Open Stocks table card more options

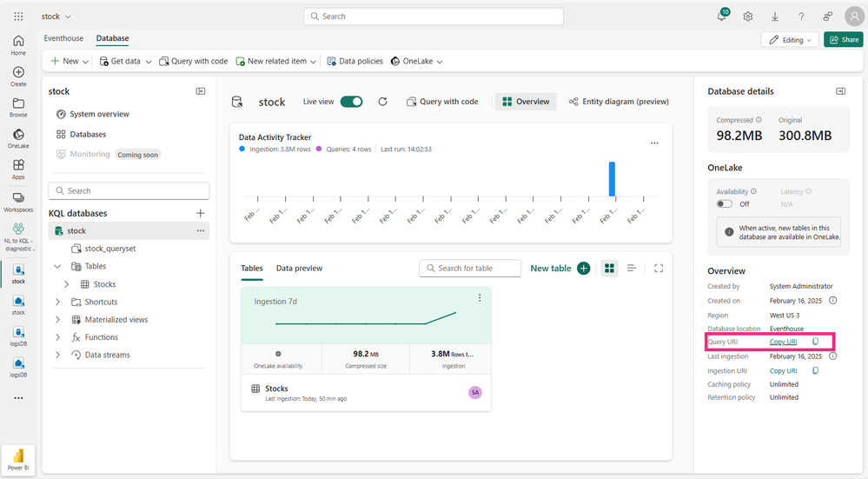(480, 298)
